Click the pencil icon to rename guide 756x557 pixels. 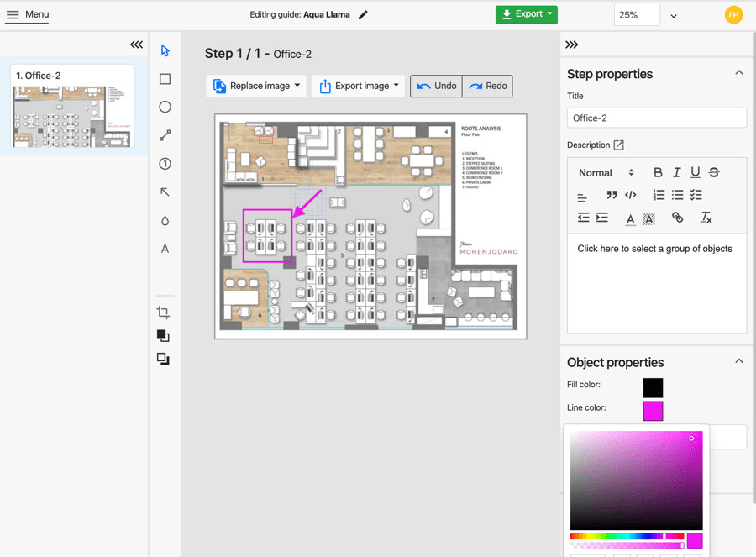363,15
